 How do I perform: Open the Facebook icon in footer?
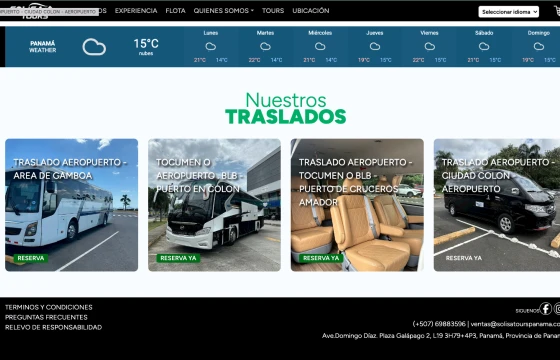545,309
